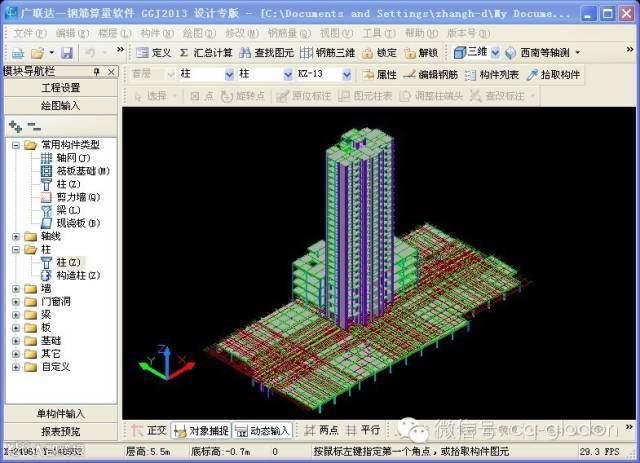The image size is (640, 463).
Task: Open the 帮助 menu
Action: pyautogui.click(x=421, y=33)
